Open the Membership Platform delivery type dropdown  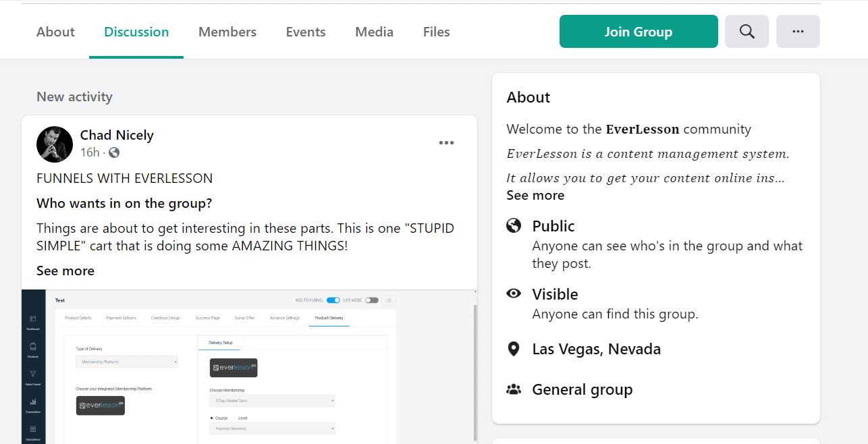click(127, 362)
